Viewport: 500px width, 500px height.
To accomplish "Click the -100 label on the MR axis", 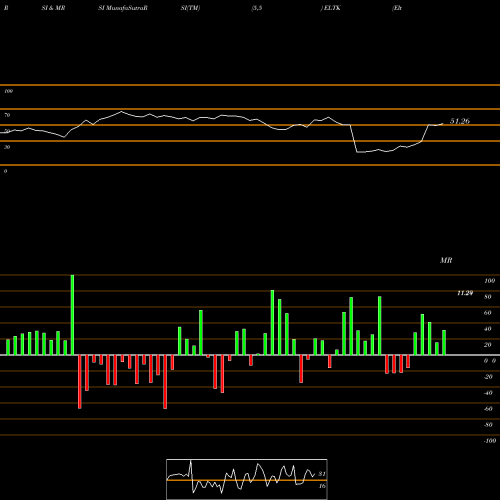I will [x=490, y=441].
